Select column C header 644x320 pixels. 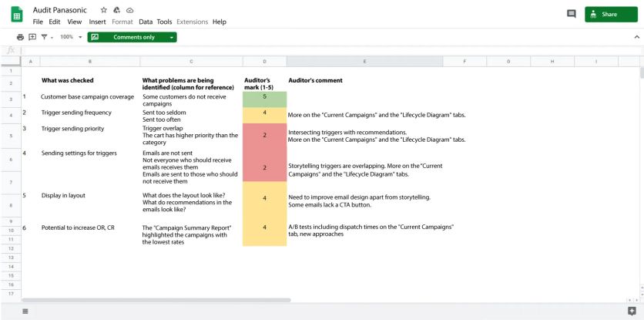click(191, 61)
